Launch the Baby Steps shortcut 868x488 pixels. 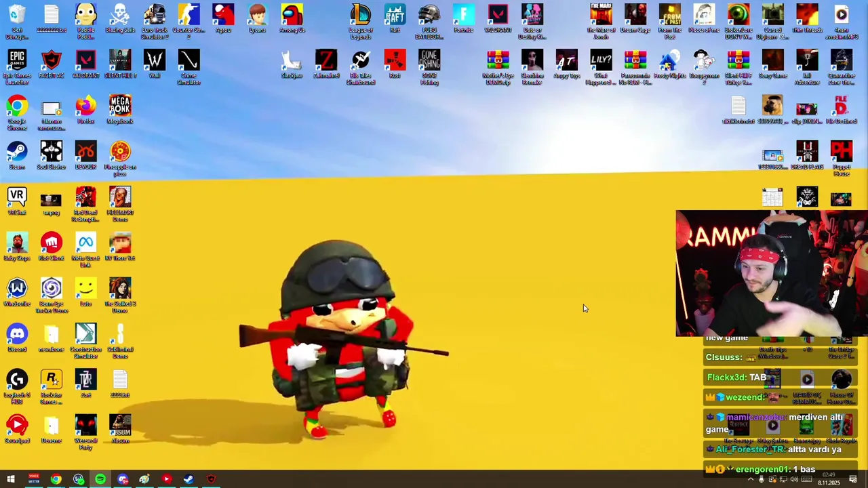coord(17,247)
